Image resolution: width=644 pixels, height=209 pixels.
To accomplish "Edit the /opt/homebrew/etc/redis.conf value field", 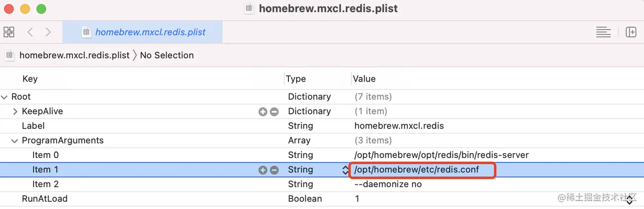I will coord(417,170).
